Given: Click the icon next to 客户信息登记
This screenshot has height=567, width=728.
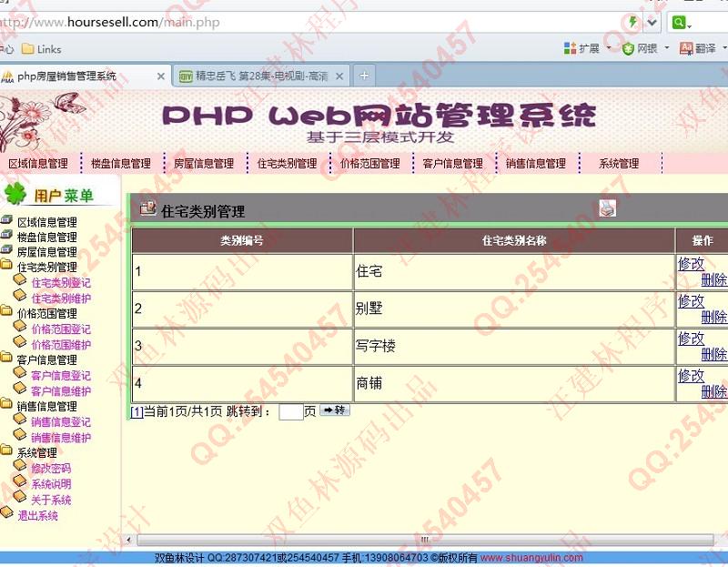Looking at the screenshot, I should point(20,372).
